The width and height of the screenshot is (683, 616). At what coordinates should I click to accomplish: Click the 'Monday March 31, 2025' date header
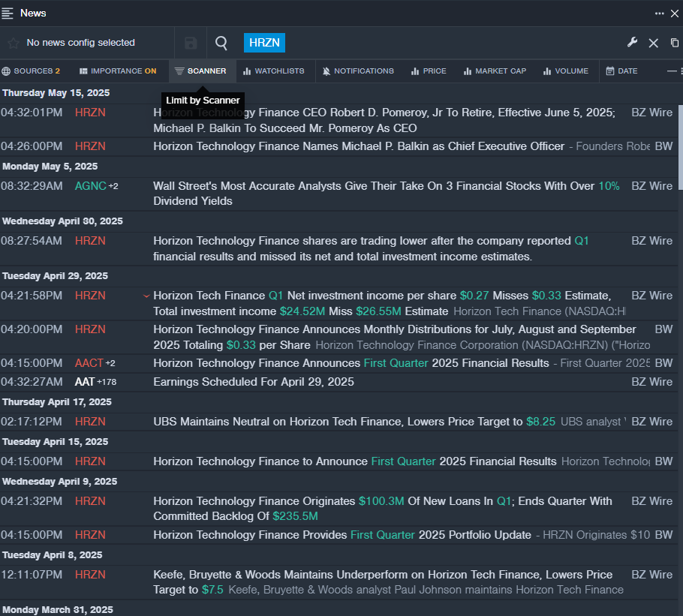[58, 610]
